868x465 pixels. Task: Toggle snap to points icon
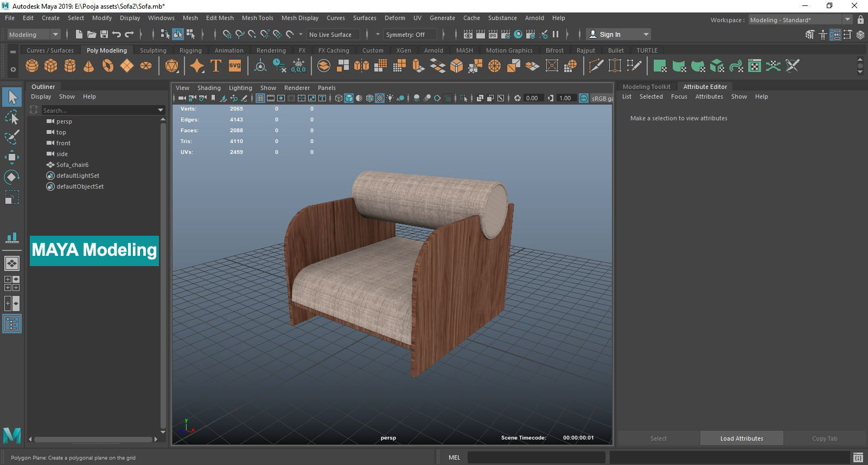(x=252, y=34)
